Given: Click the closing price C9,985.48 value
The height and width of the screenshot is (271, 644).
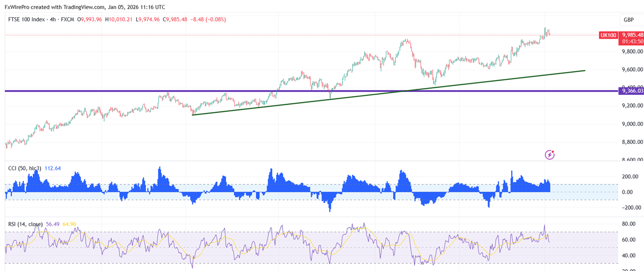Looking at the screenshot, I should coord(175,19).
